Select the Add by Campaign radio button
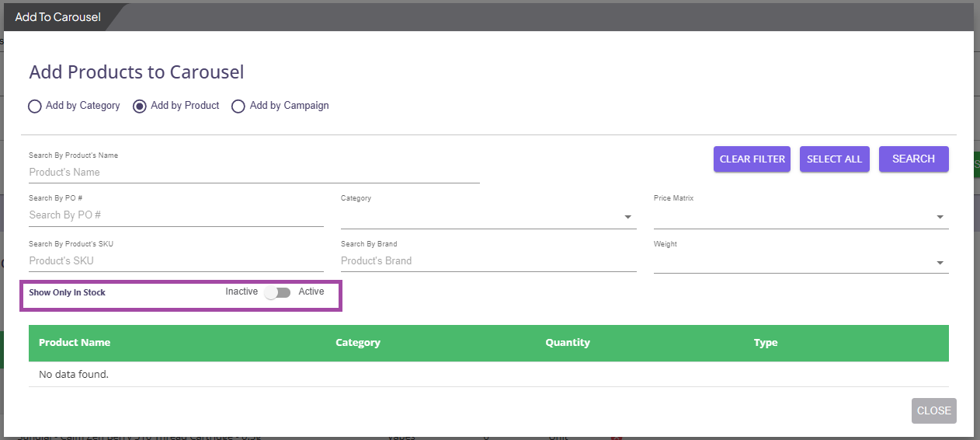Screen dimensions: 980x440 coord(238,107)
